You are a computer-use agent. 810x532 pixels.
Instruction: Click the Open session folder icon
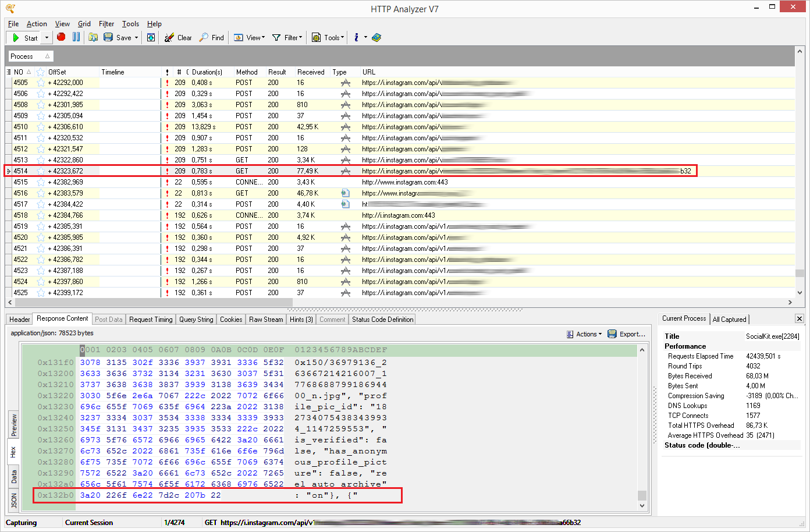(93, 37)
